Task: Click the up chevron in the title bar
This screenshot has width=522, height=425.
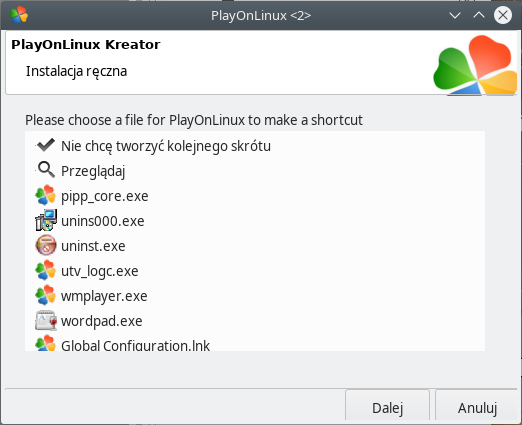Action: [x=479, y=15]
